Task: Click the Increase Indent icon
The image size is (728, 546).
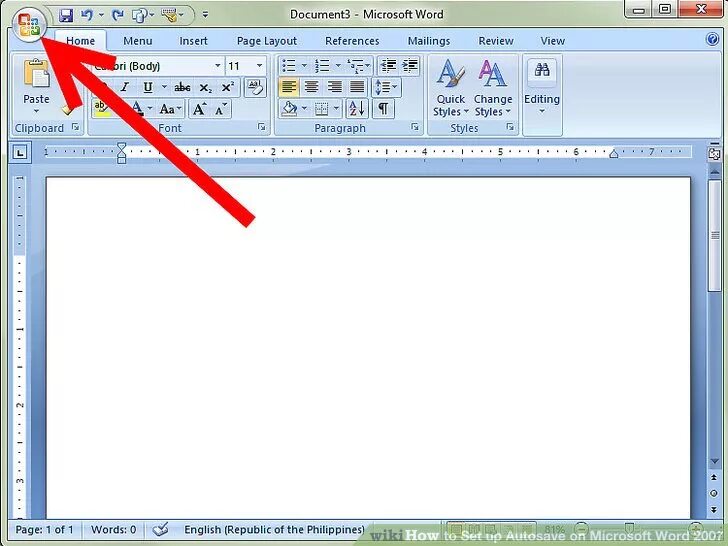Action: [410, 65]
